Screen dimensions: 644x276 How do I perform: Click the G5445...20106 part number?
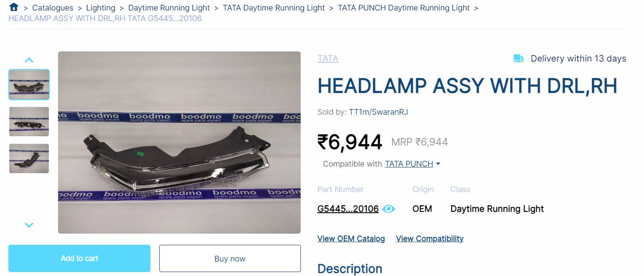click(348, 209)
